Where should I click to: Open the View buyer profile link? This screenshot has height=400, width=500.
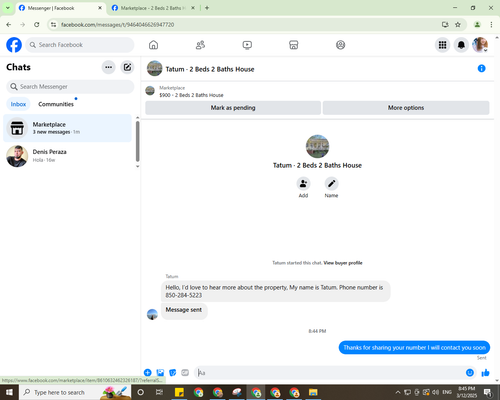click(343, 263)
